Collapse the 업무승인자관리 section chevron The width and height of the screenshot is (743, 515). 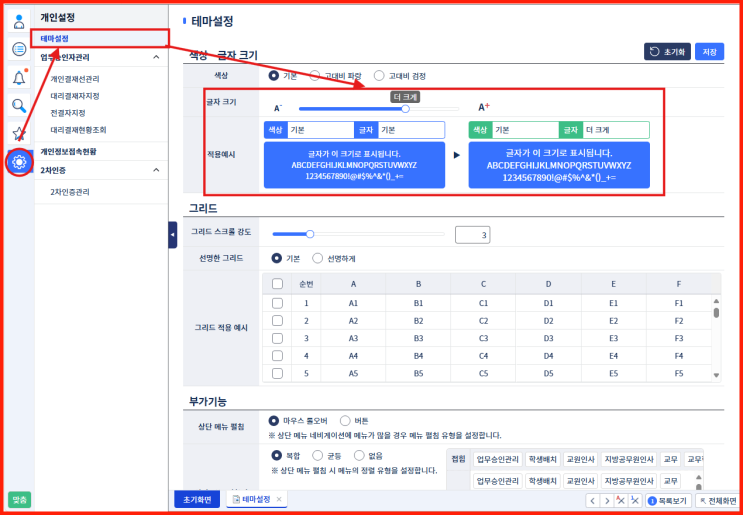click(156, 57)
